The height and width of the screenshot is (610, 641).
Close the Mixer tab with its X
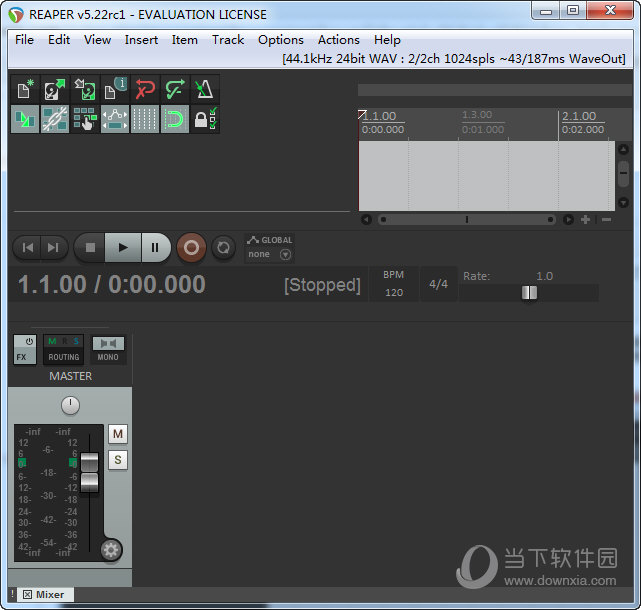(27, 594)
